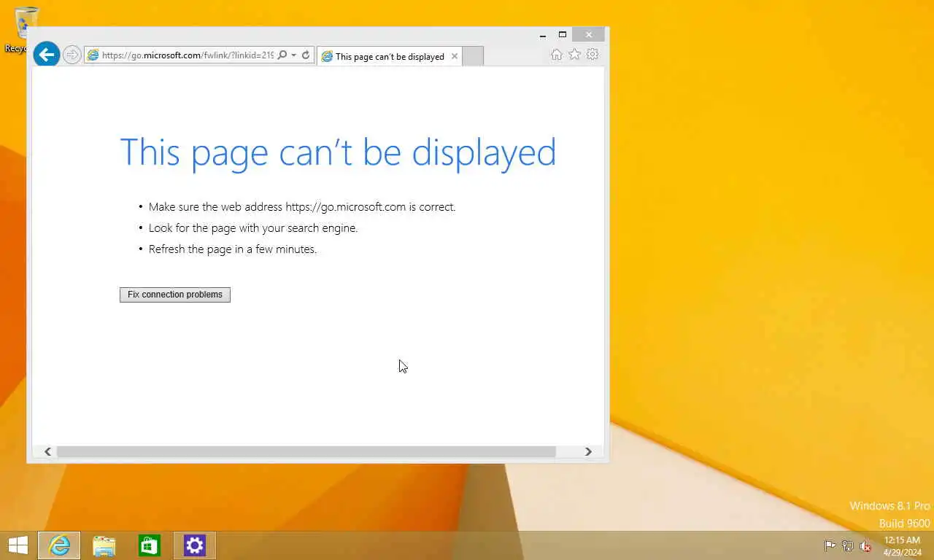The width and height of the screenshot is (934, 560).
Task: Go back using the blue Back arrow
Action: pos(47,54)
